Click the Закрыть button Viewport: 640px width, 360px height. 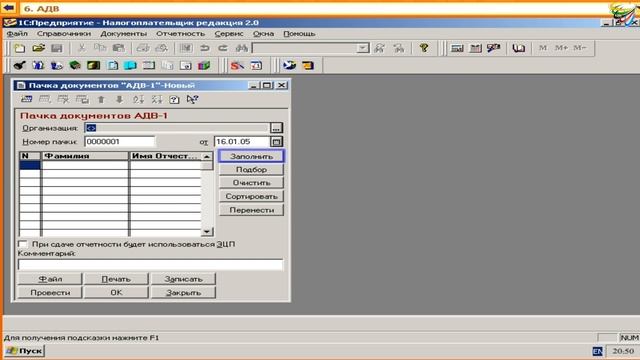click(183, 293)
